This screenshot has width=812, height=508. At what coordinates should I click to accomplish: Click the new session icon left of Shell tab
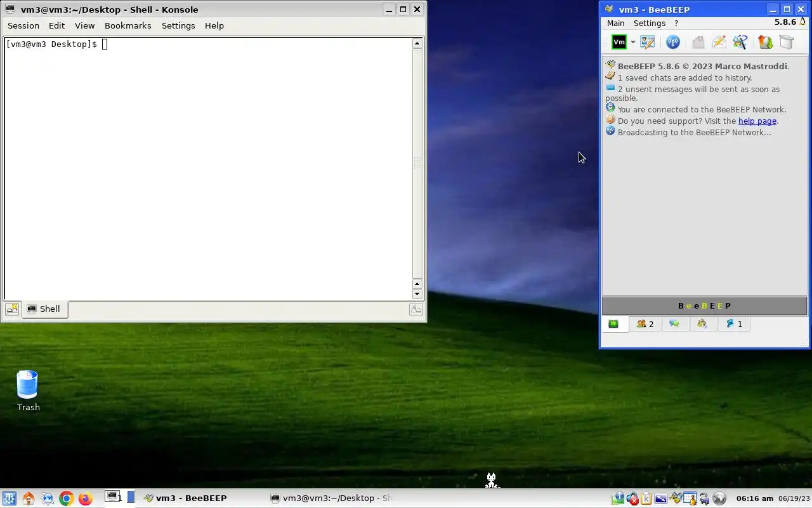[x=12, y=309]
